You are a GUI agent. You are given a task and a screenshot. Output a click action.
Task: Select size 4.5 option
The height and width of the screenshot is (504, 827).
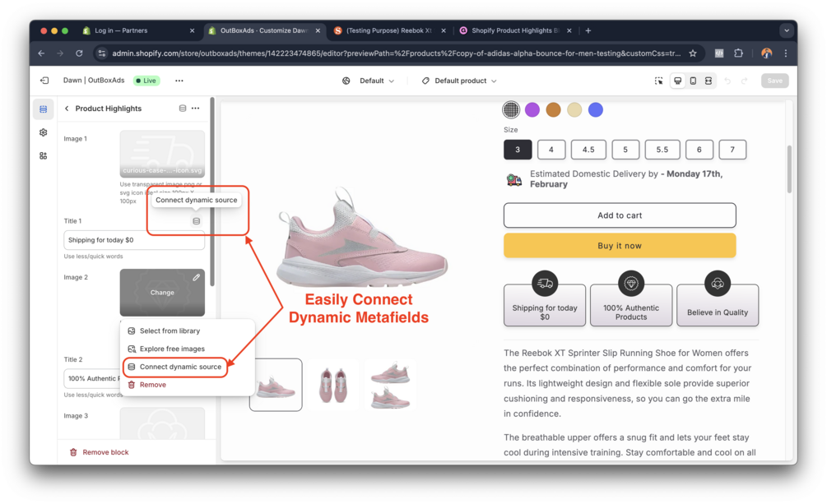(588, 150)
